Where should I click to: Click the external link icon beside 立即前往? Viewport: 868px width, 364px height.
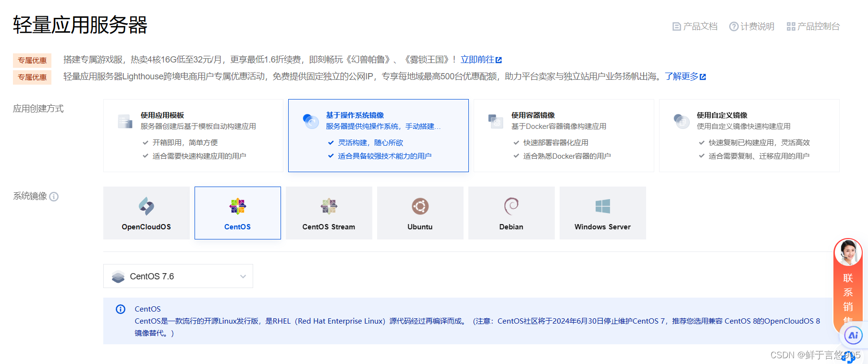tap(499, 60)
